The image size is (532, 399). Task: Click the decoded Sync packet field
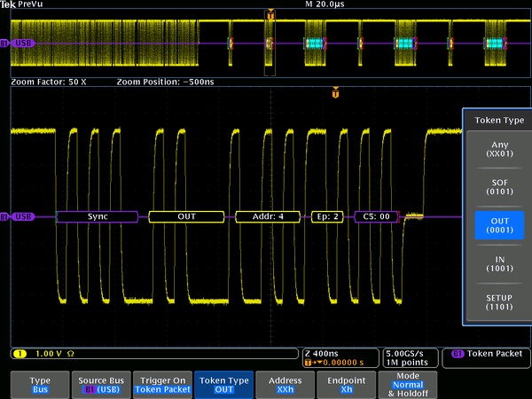pos(98,216)
